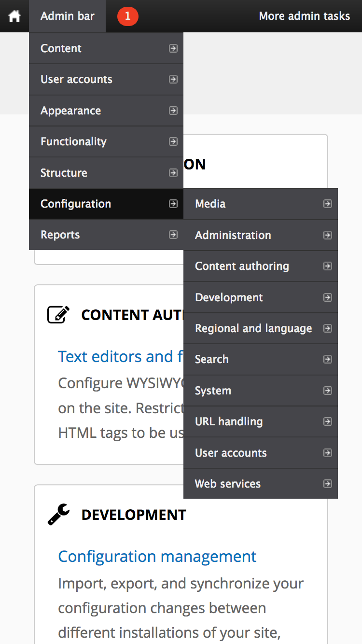This screenshot has height=644, width=362.
Task: Click the home icon in admin bar
Action: pyautogui.click(x=14, y=16)
